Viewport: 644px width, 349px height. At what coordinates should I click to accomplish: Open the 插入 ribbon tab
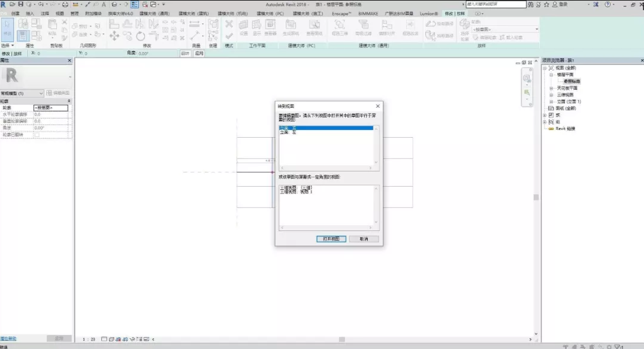(x=30, y=14)
